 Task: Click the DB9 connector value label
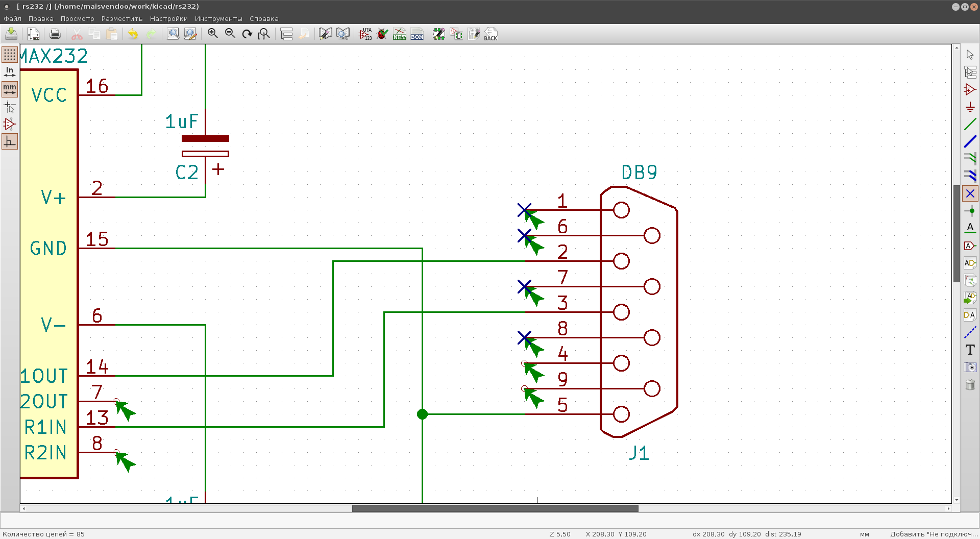[639, 173]
